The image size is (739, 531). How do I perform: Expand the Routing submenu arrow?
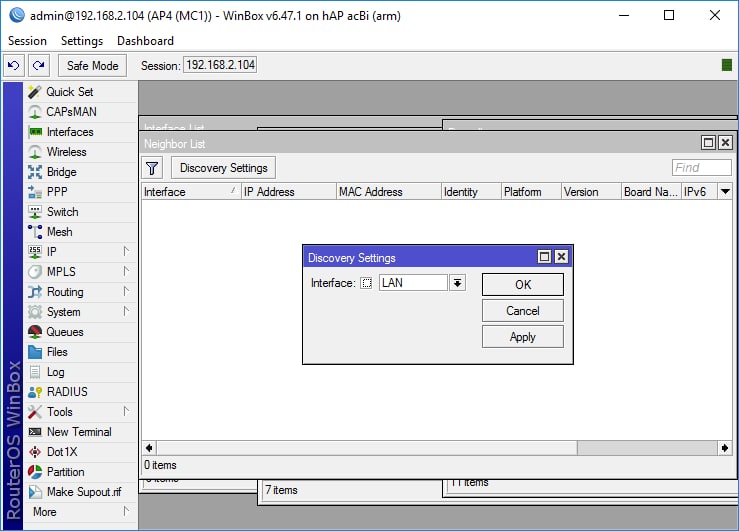(126, 291)
